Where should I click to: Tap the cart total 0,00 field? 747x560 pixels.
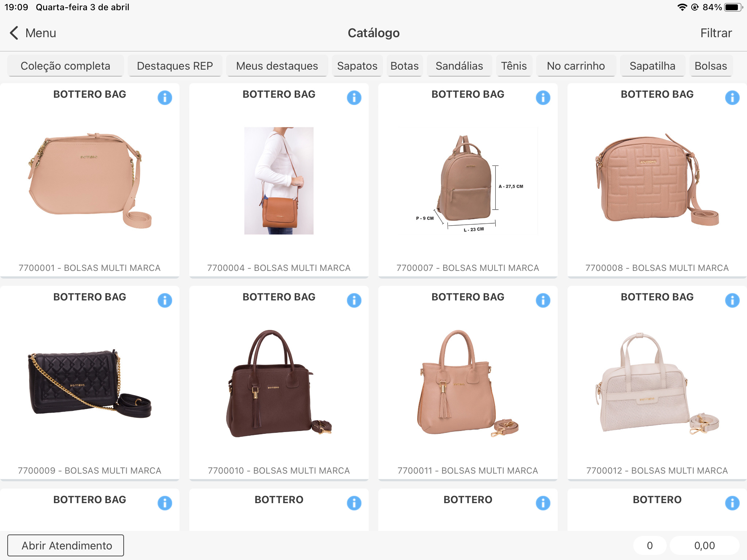(x=704, y=545)
